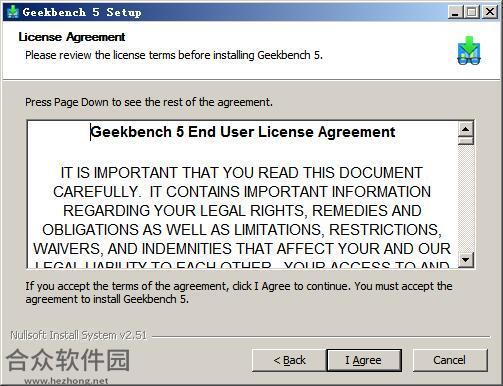Click the license scrollbar thumb

tap(466, 140)
